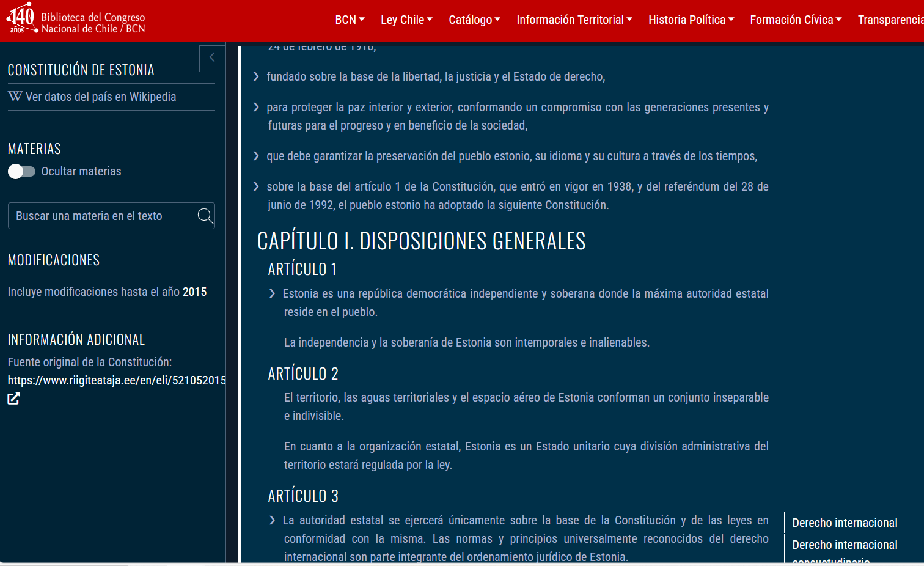Open the Transparencia menu item

tap(890, 20)
